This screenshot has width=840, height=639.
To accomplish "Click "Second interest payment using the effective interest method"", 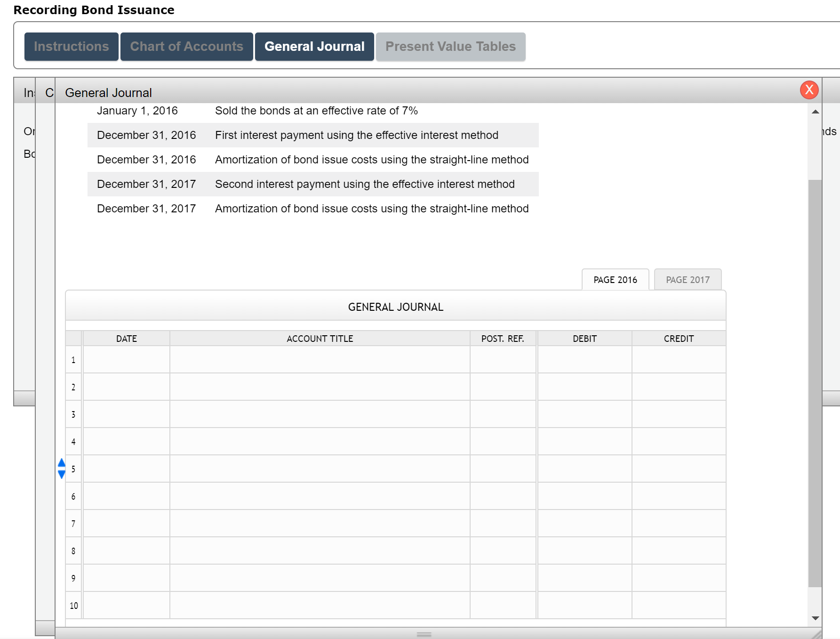I will click(365, 184).
